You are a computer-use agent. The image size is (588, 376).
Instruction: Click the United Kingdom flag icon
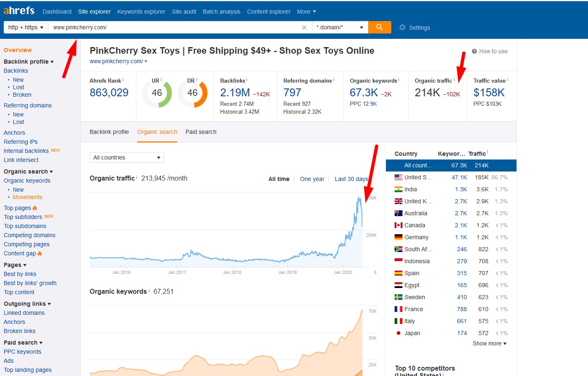point(398,201)
